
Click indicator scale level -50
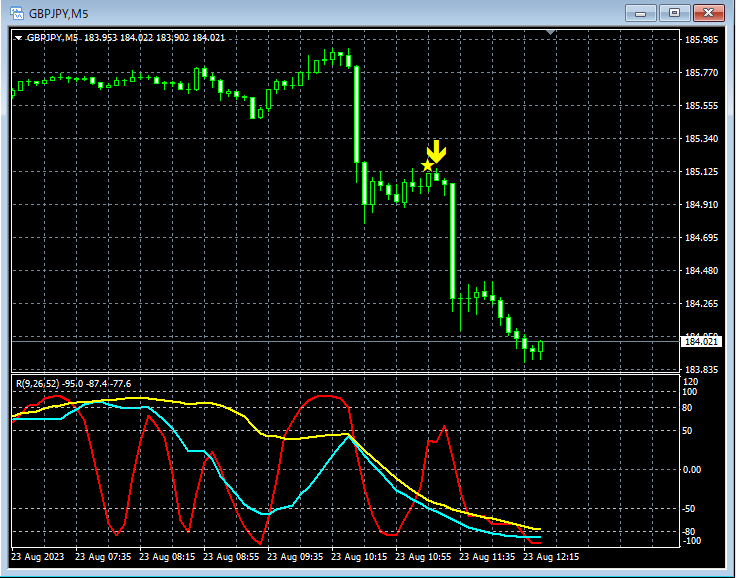click(x=688, y=509)
